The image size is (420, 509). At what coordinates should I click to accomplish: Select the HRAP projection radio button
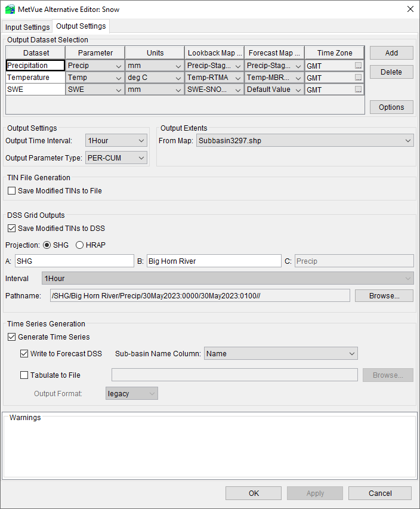[x=79, y=245]
